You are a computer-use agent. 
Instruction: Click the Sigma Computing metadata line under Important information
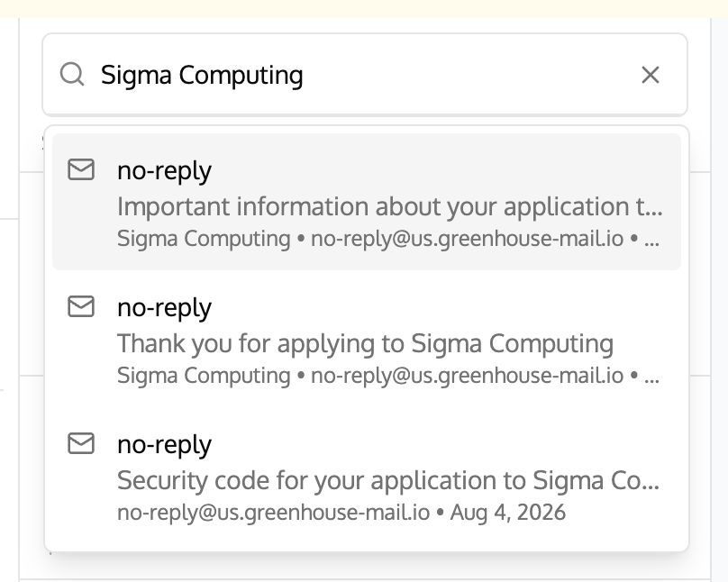pos(204,239)
